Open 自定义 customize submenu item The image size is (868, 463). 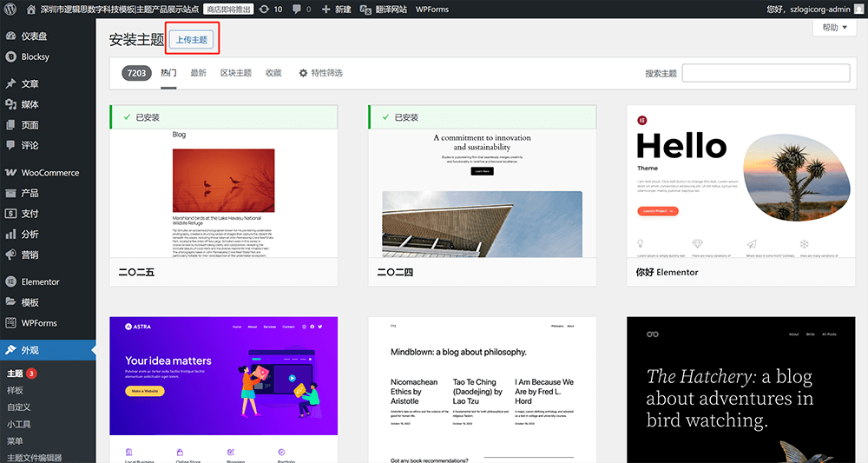[x=19, y=407]
